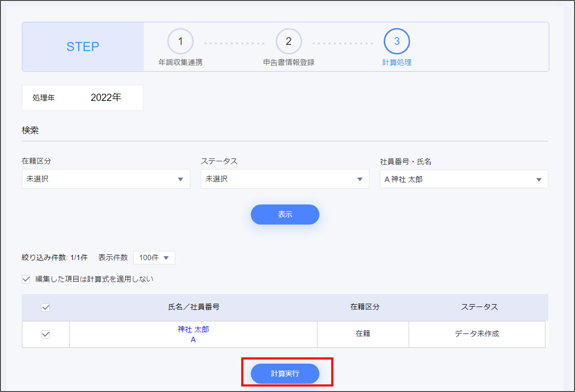
Task: Open the 在籍区分 dropdown arrow
Action: click(180, 179)
